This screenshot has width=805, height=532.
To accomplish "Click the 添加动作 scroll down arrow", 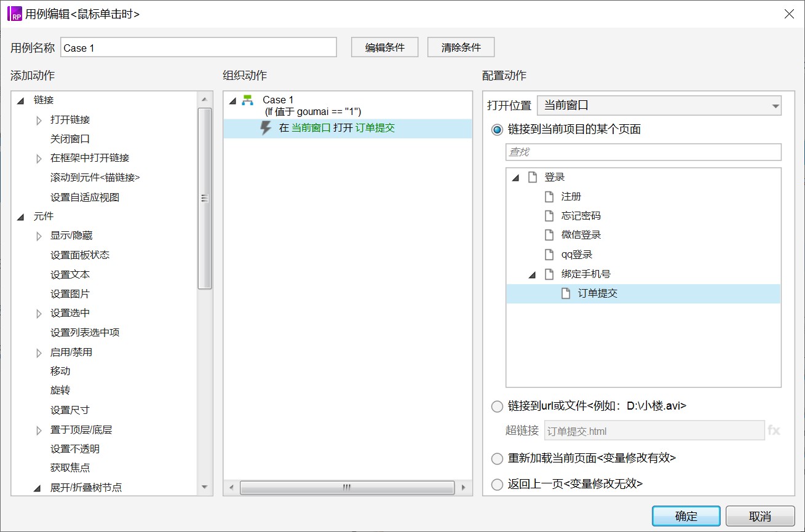I will (x=204, y=487).
